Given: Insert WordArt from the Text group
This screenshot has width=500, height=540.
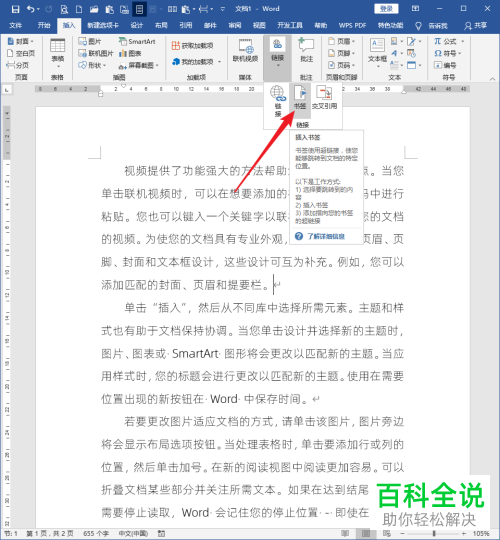Looking at the screenshot, I should coord(395,53).
